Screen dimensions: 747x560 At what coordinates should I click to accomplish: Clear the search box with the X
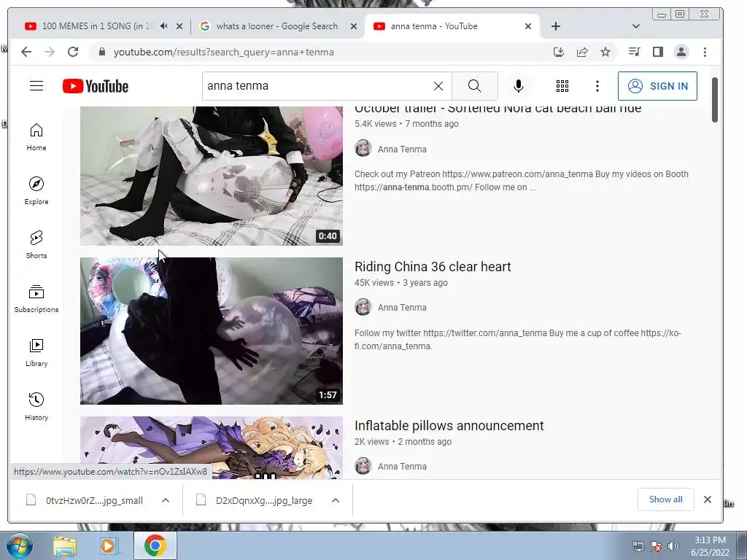438,86
